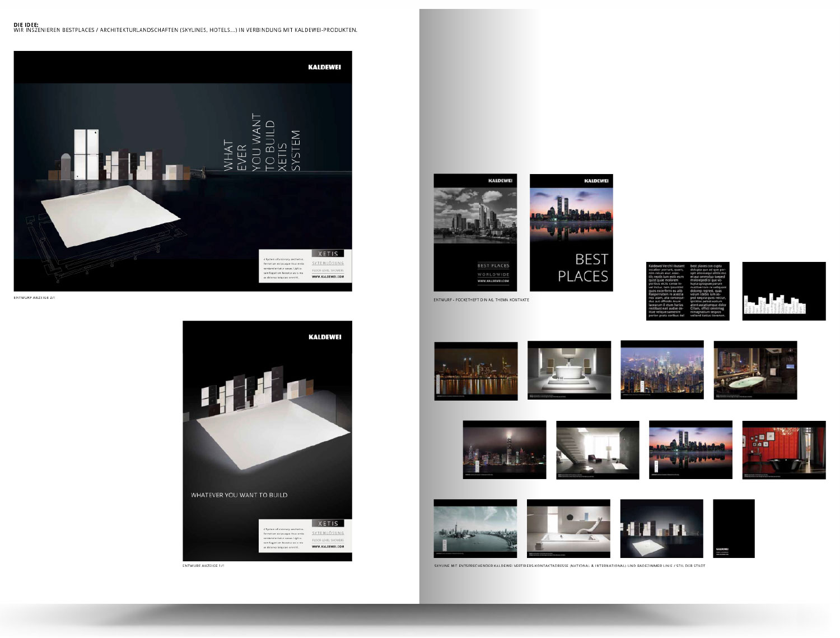Open the skyline-shaped text page thumbnail
Image resolution: width=840 pixels, height=638 pixels.
[784, 291]
